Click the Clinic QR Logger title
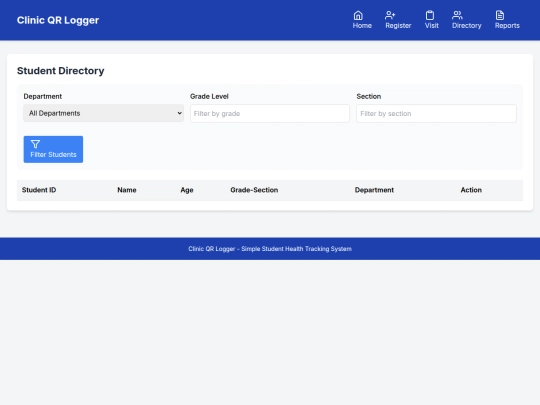540x405 pixels. pos(58,20)
